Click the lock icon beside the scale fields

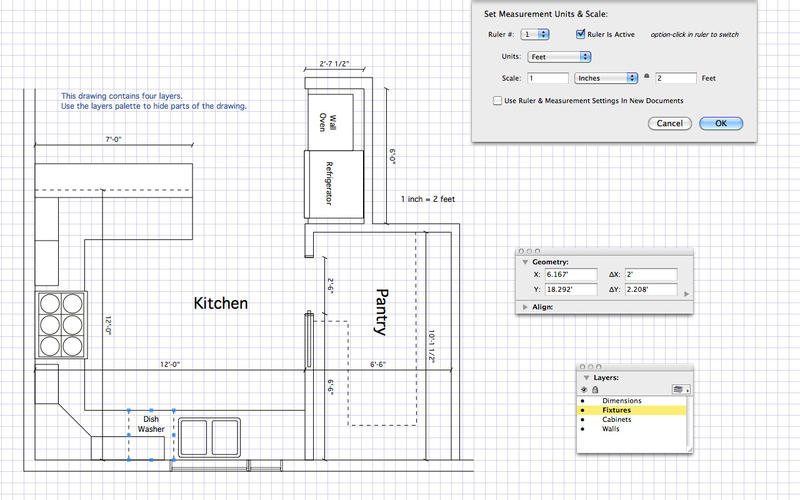[647, 77]
